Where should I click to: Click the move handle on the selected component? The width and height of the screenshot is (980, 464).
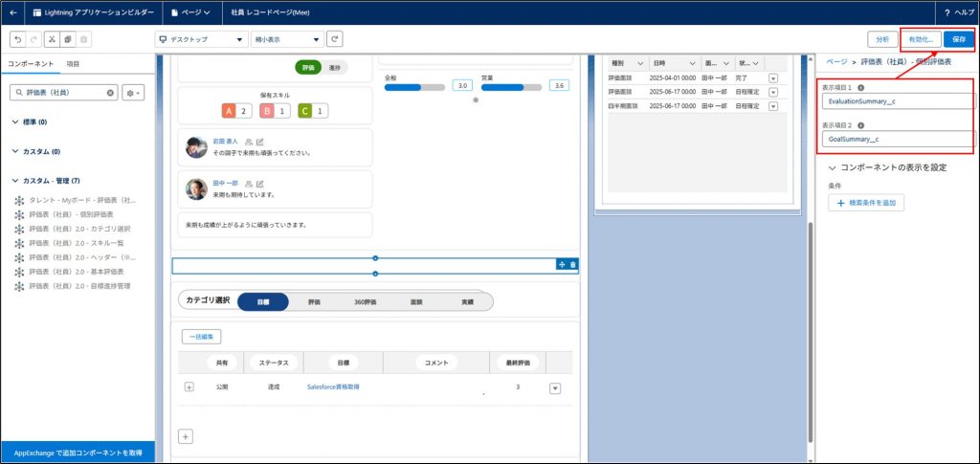point(561,264)
